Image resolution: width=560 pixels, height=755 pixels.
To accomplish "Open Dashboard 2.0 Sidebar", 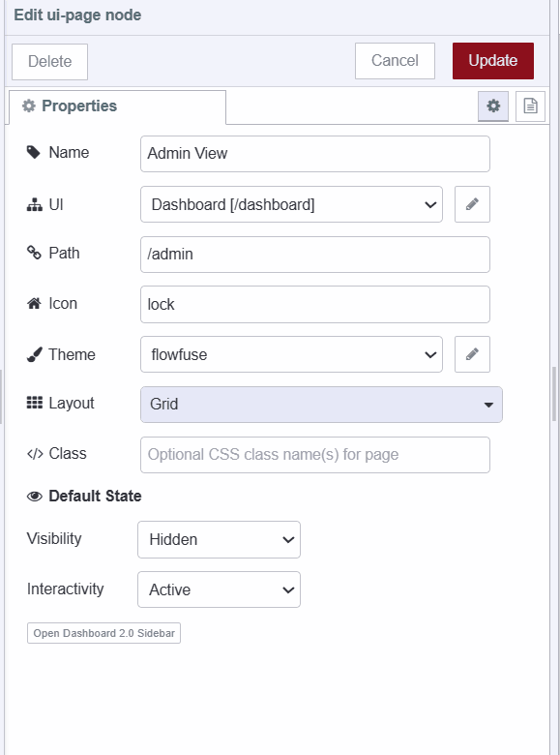I will pyautogui.click(x=103, y=633).
